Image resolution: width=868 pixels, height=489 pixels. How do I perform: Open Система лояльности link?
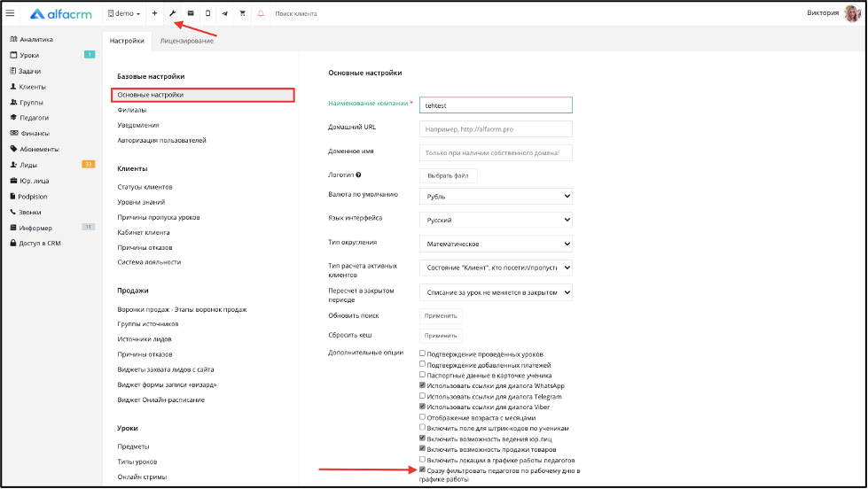click(x=149, y=262)
